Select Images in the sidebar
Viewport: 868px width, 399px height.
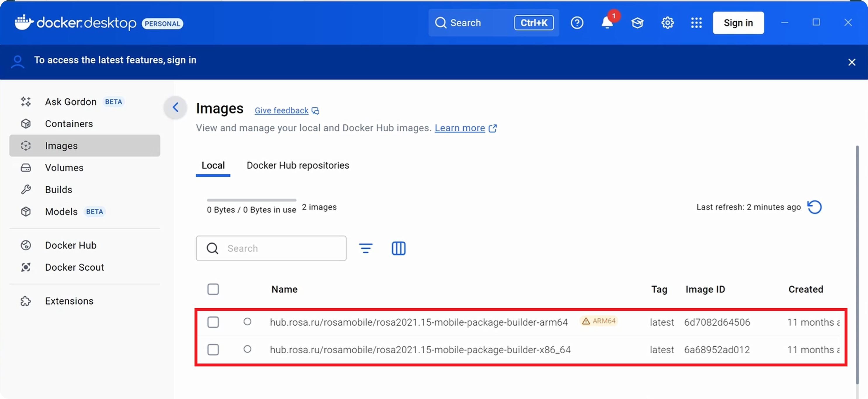[84, 145]
